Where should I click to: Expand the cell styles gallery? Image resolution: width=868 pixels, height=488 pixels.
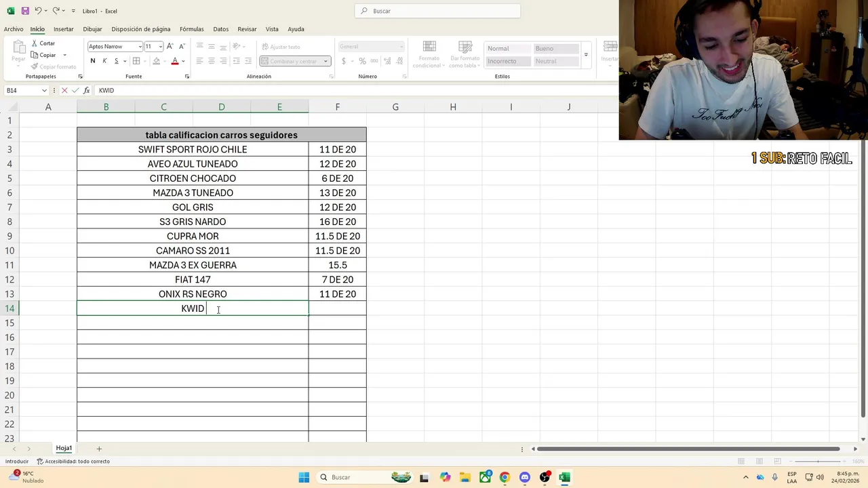(x=586, y=55)
